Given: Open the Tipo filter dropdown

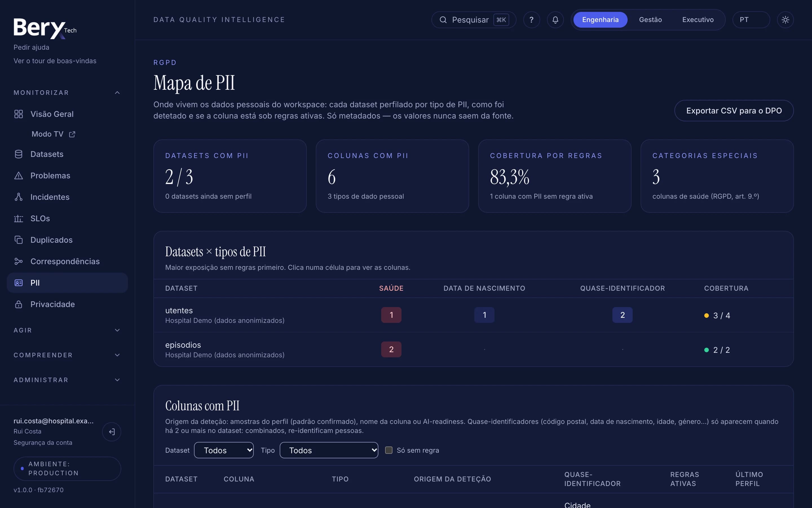Looking at the screenshot, I should 329,450.
